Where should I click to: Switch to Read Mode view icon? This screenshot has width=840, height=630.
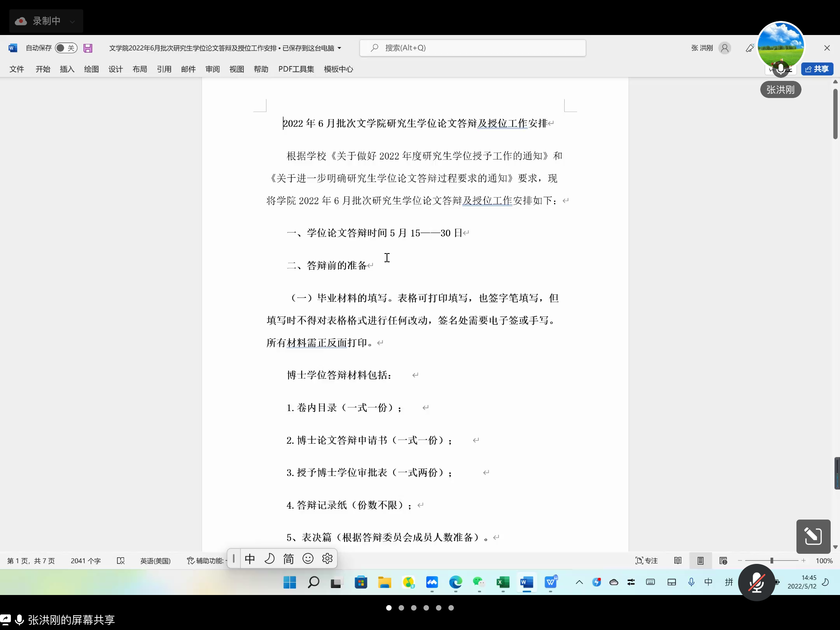tap(678, 560)
